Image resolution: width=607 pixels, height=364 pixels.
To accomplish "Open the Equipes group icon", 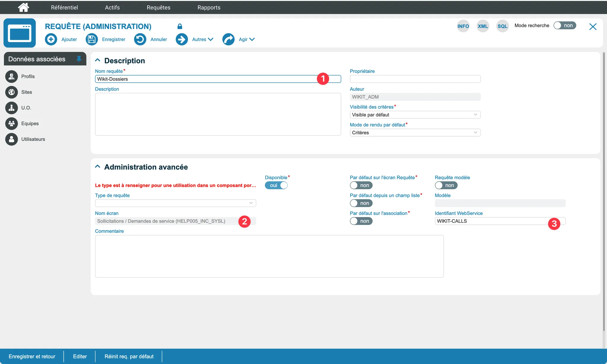I will click(x=12, y=124).
